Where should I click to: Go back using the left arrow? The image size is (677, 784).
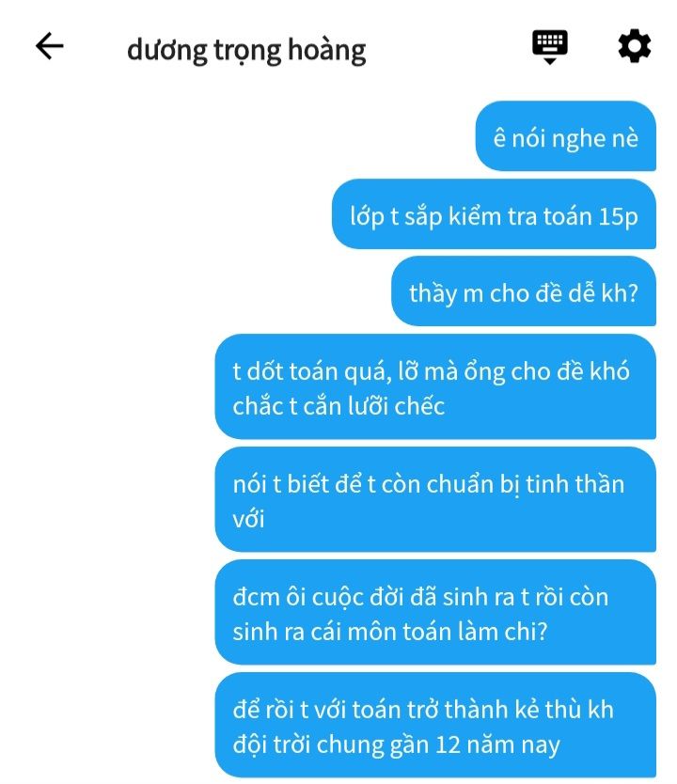50,46
